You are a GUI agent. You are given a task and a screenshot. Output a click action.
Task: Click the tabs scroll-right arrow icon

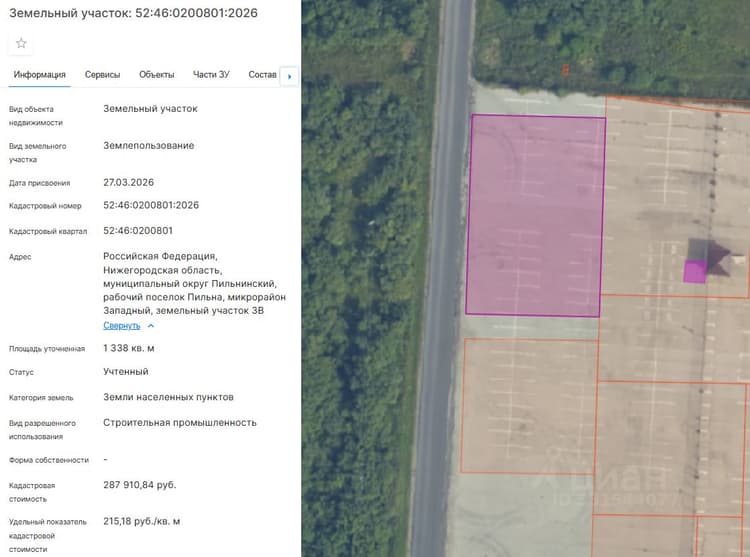coord(289,76)
